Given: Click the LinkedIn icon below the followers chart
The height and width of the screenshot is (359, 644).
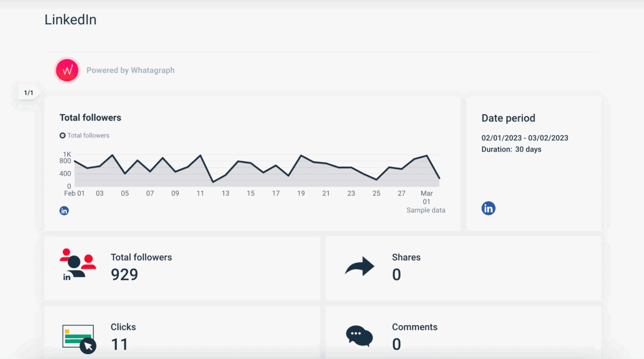Looking at the screenshot, I should [64, 210].
